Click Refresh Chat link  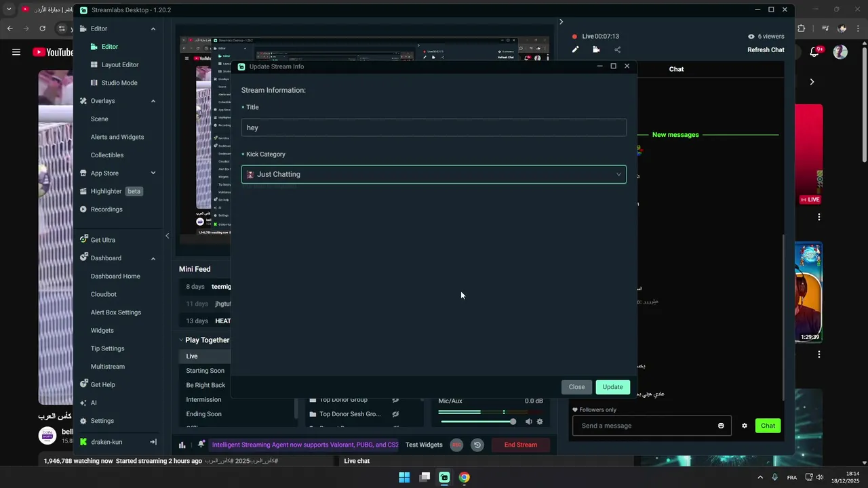pos(766,49)
